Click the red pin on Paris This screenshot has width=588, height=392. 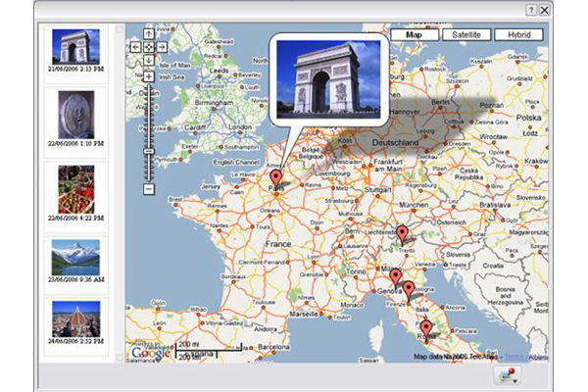click(276, 177)
